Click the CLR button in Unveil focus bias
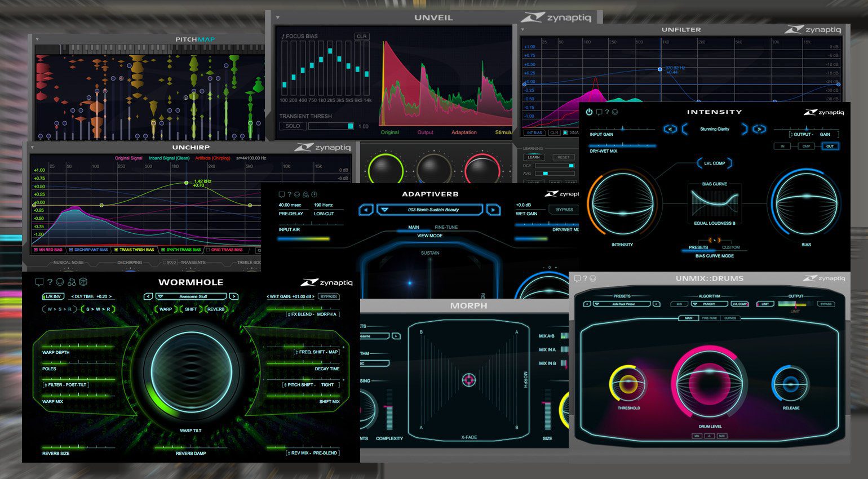 [x=362, y=36]
